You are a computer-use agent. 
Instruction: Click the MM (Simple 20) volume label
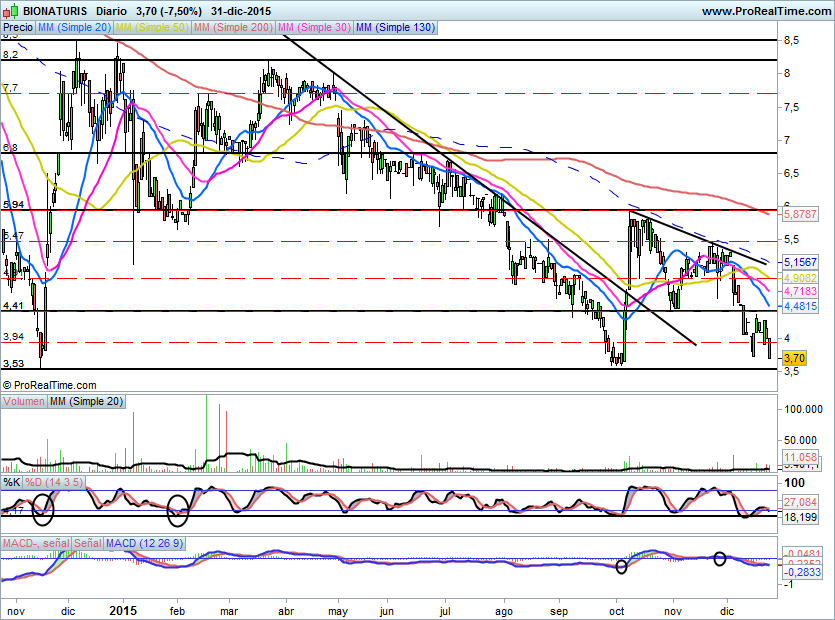pos(87,402)
